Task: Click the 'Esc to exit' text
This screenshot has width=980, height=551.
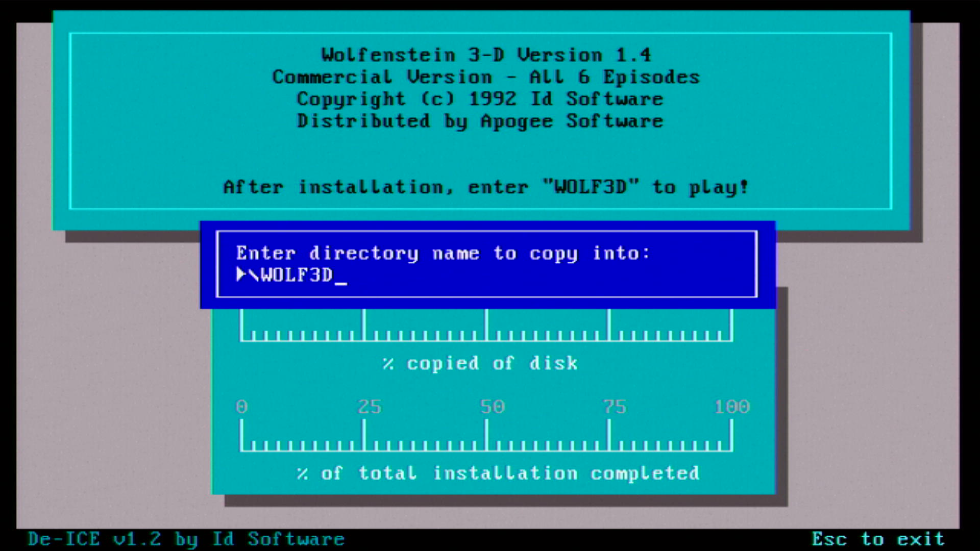Action: click(878, 539)
